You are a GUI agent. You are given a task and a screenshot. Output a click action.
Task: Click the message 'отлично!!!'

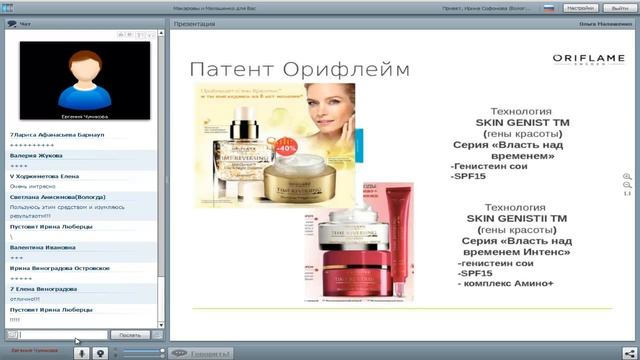click(24, 299)
